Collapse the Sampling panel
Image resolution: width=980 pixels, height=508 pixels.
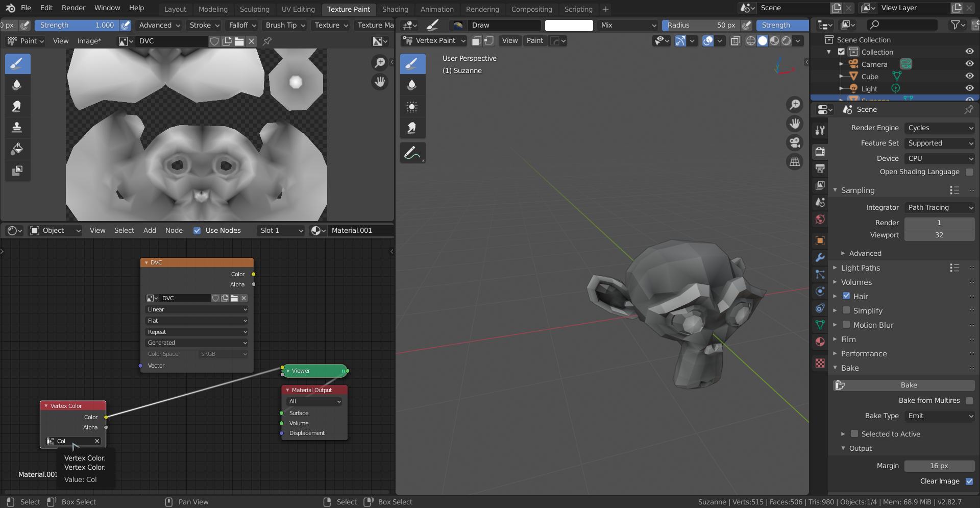(857, 190)
